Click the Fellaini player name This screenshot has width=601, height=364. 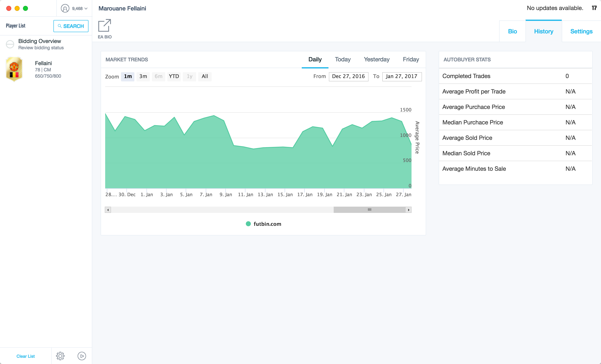coord(43,63)
